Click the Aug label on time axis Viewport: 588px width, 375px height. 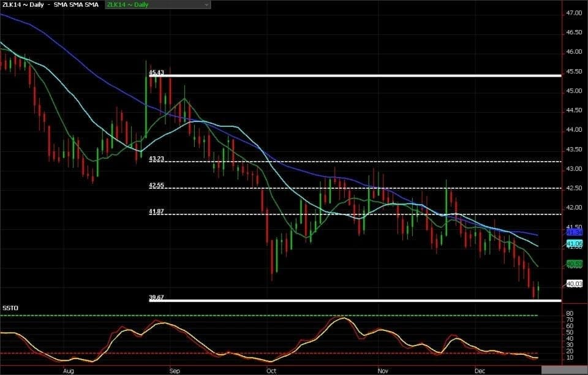point(68,371)
